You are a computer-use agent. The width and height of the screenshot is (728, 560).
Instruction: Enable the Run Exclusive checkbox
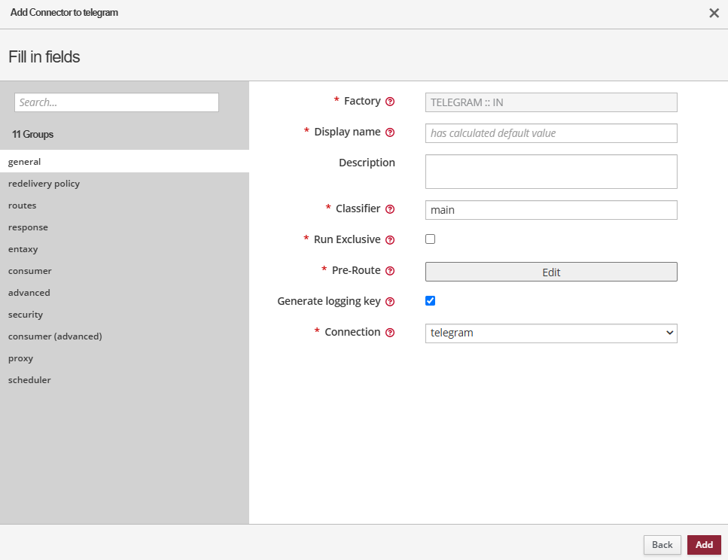[431, 239]
